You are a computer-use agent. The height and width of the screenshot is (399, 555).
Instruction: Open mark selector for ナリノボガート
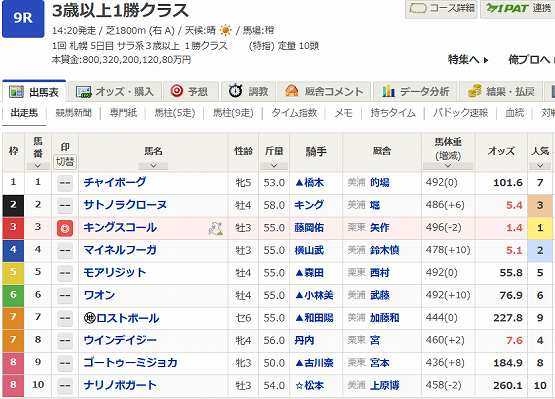(65, 385)
